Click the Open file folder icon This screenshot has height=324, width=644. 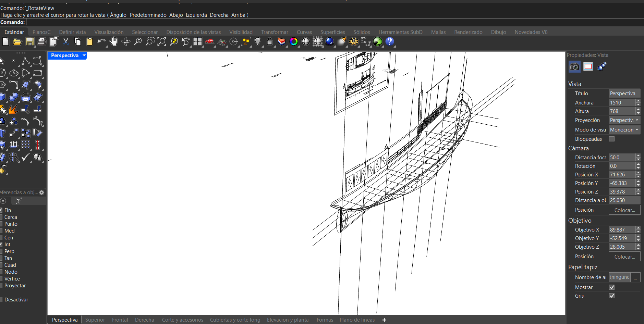[x=17, y=42]
